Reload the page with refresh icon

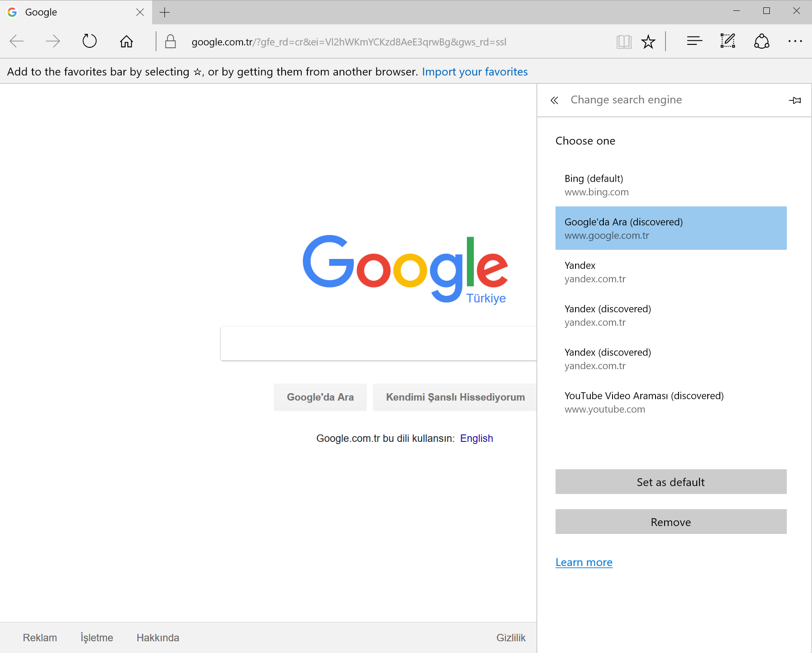tap(90, 42)
